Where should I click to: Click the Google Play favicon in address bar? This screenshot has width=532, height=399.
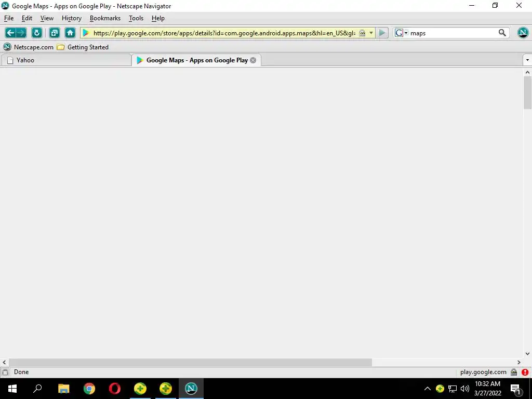[86, 33]
